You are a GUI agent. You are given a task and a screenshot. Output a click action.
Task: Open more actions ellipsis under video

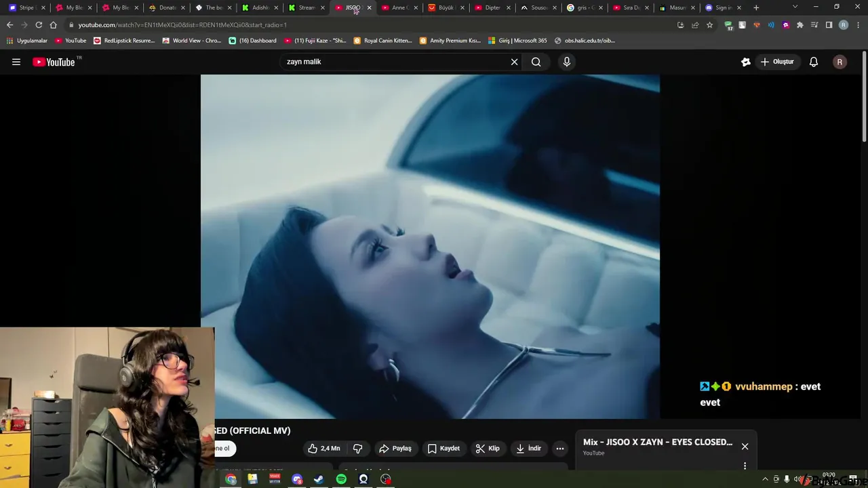point(560,448)
